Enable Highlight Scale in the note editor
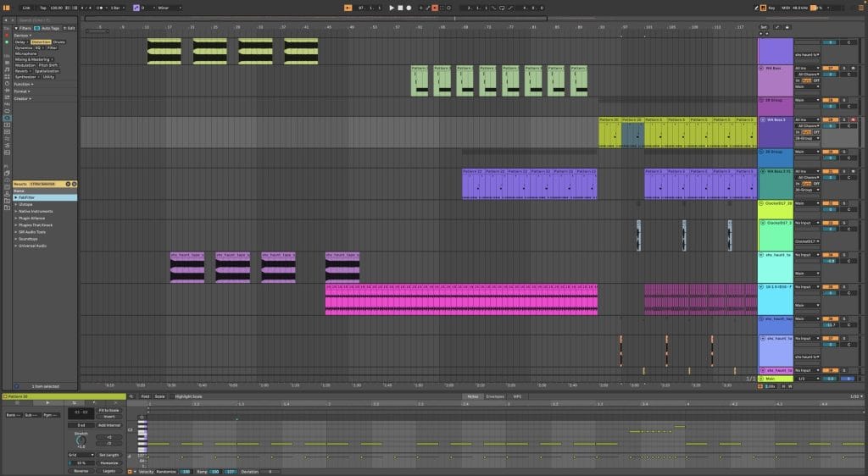The image size is (868, 476). point(186,396)
